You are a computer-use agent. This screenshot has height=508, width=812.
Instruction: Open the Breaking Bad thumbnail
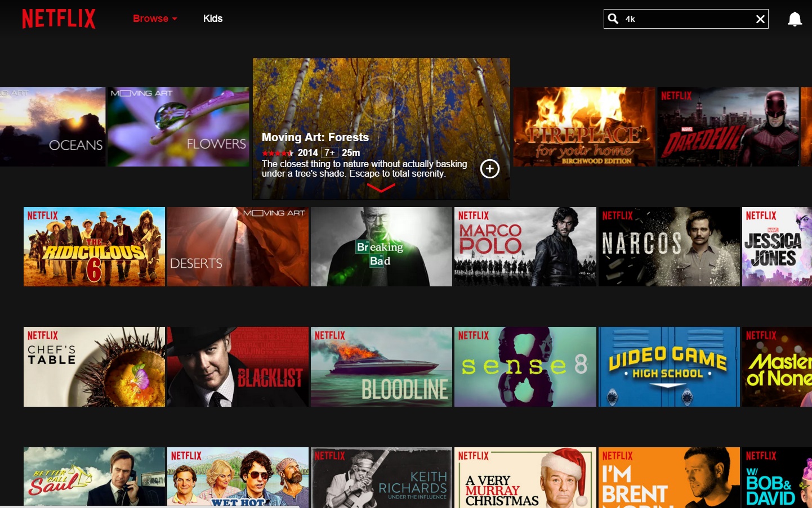point(381,246)
